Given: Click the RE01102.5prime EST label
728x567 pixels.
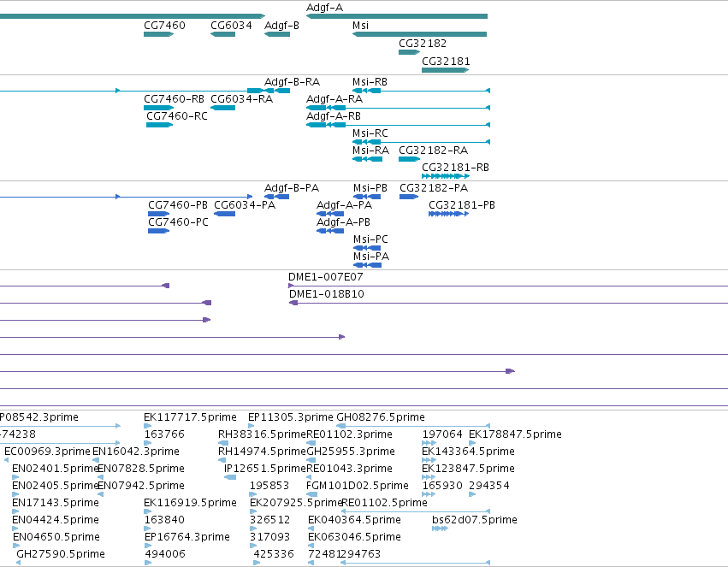Looking at the screenshot, I should [x=384, y=503].
